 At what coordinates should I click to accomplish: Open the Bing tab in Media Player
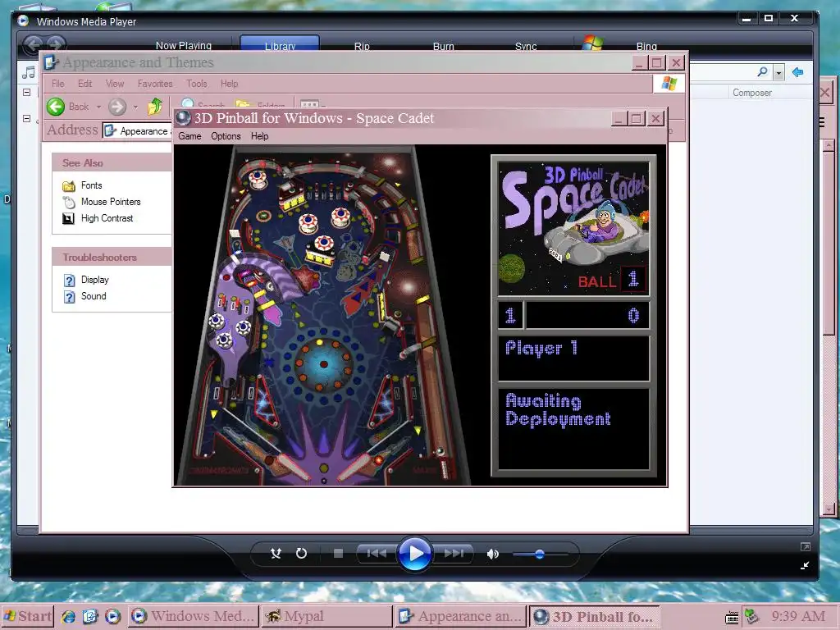coord(646,46)
